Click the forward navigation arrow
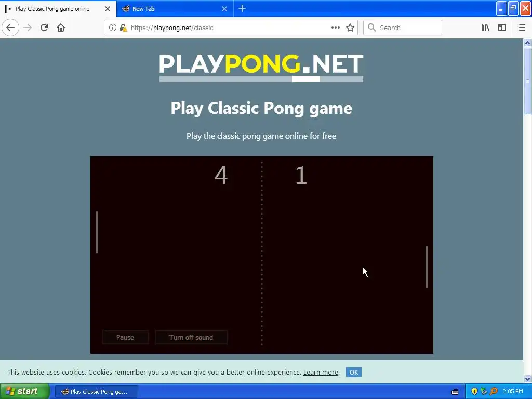The width and height of the screenshot is (532, 399). (28, 28)
